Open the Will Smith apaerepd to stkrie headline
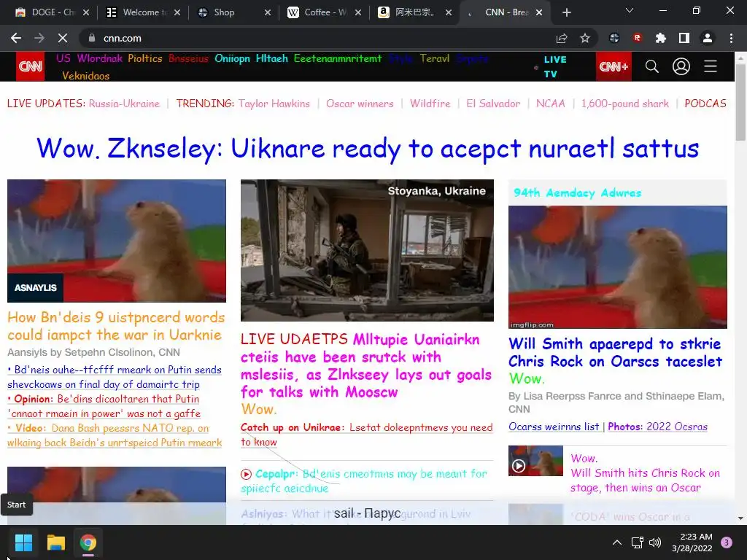The width and height of the screenshot is (747, 560). point(615,352)
